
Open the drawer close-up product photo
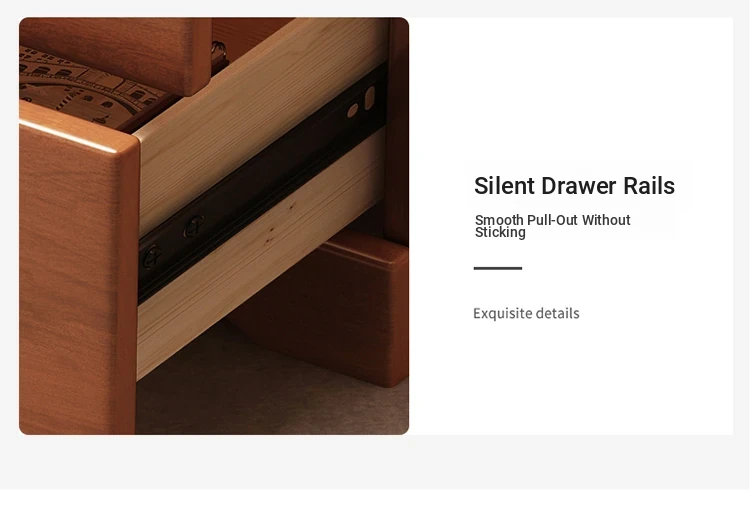pyautogui.click(x=214, y=226)
